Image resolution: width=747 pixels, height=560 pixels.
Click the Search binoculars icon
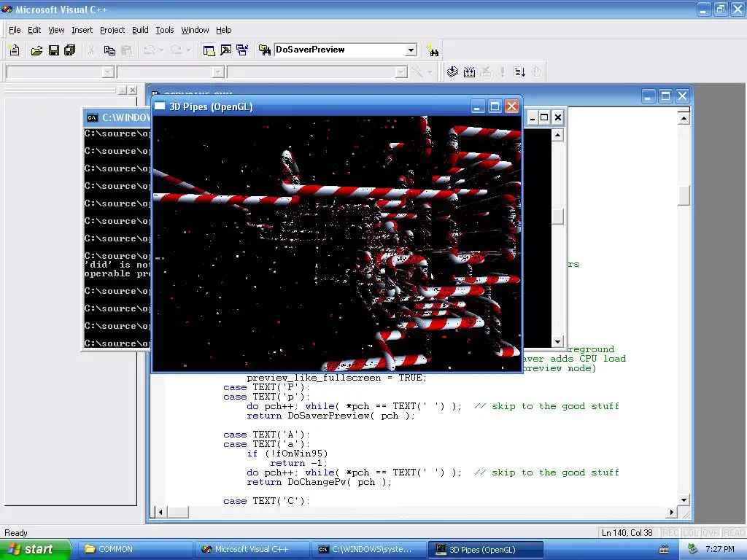pos(433,50)
